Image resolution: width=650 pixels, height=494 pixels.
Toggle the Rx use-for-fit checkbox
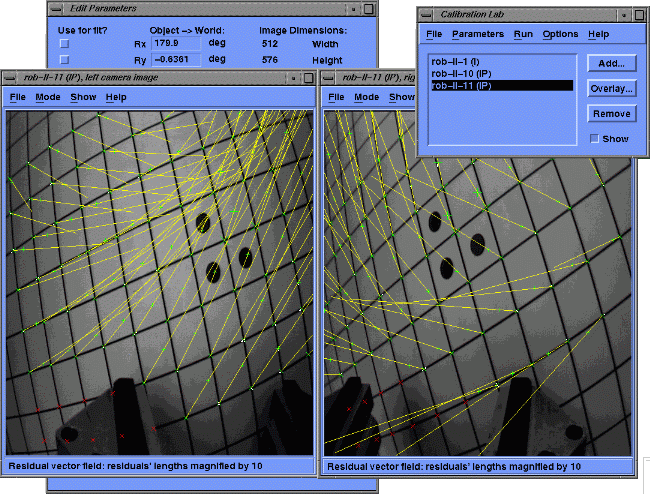64,44
